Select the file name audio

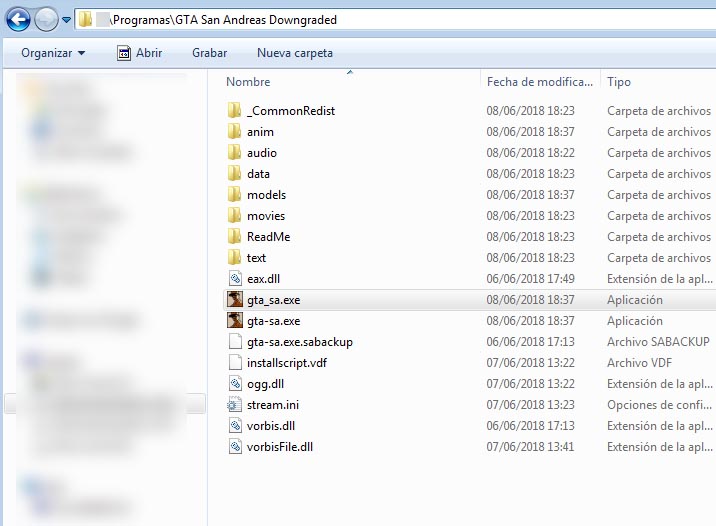pyautogui.click(x=262, y=153)
